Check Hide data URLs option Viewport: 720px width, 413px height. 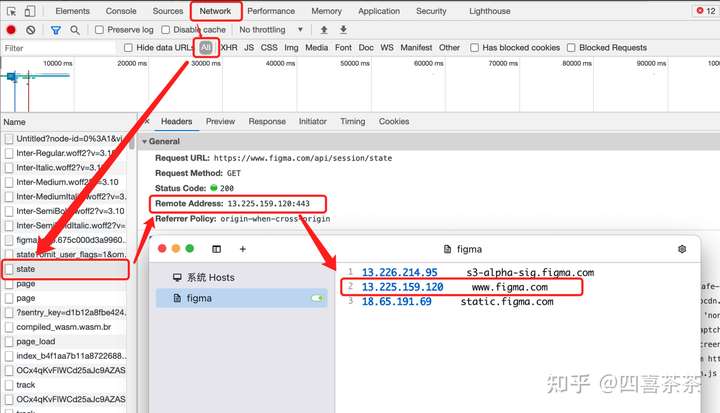coord(129,48)
